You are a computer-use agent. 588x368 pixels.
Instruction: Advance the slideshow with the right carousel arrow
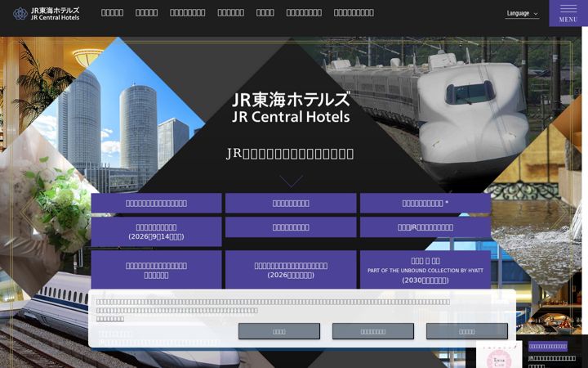[560, 212]
